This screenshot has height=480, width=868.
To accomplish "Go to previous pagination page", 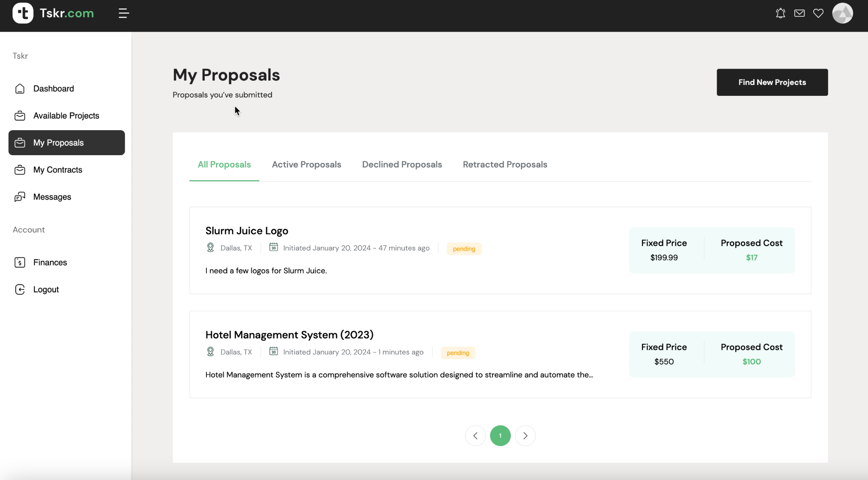I will pyautogui.click(x=475, y=436).
